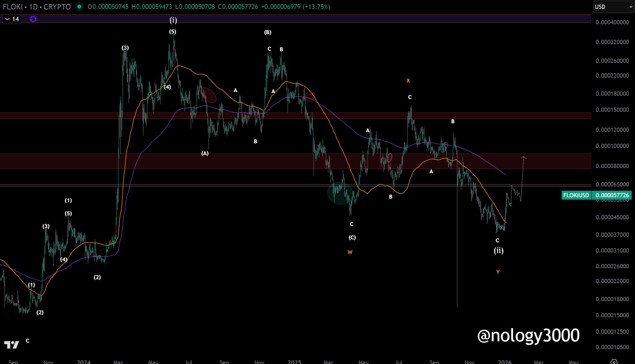
Task: Click the FLOKI 1D CRYPTO symbol title
Action: (x=37, y=7)
